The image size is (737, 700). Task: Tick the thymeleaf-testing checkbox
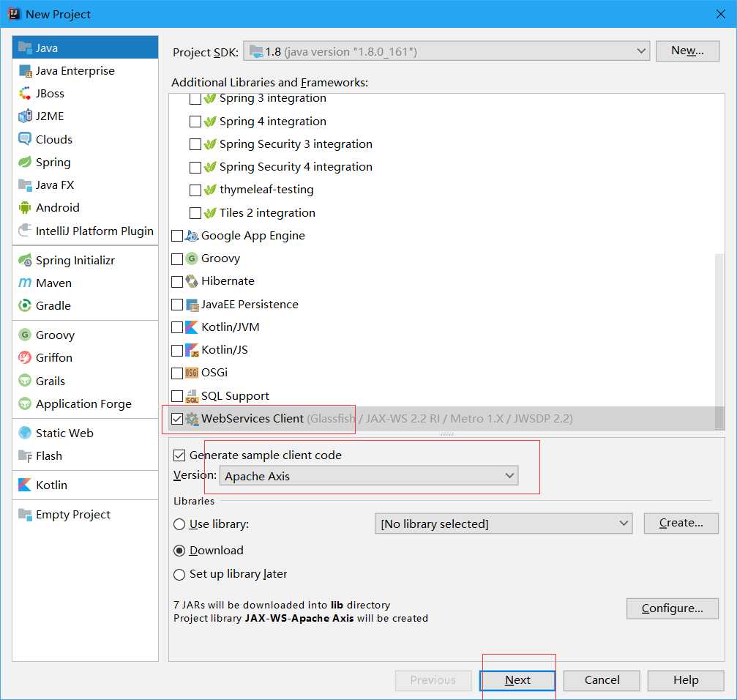click(x=195, y=190)
